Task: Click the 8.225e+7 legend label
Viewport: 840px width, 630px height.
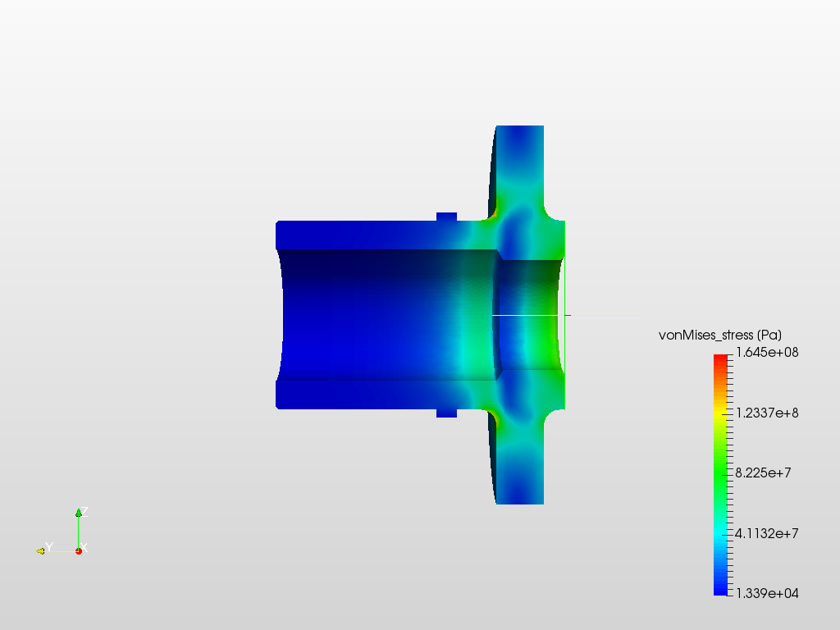Action: [x=763, y=473]
